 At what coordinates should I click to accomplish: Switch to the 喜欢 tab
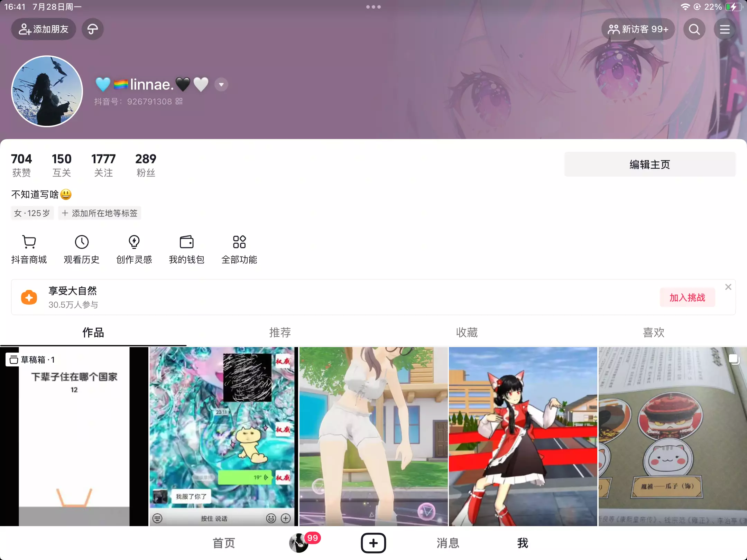tap(654, 333)
